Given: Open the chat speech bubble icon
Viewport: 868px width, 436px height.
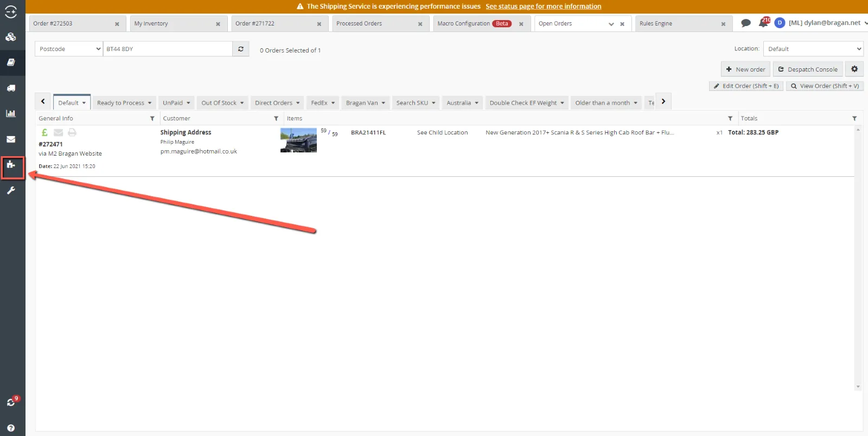Looking at the screenshot, I should pos(746,23).
